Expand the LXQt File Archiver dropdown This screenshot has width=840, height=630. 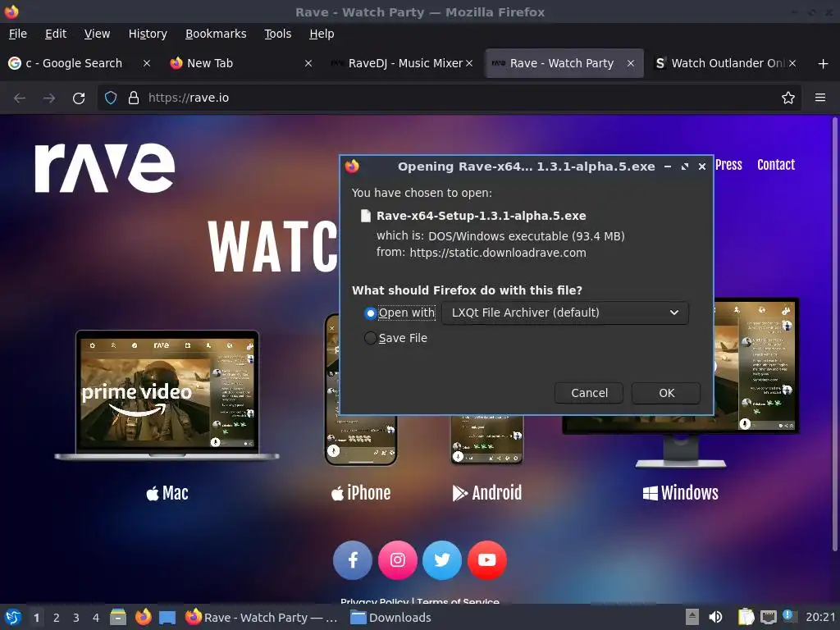click(x=564, y=313)
